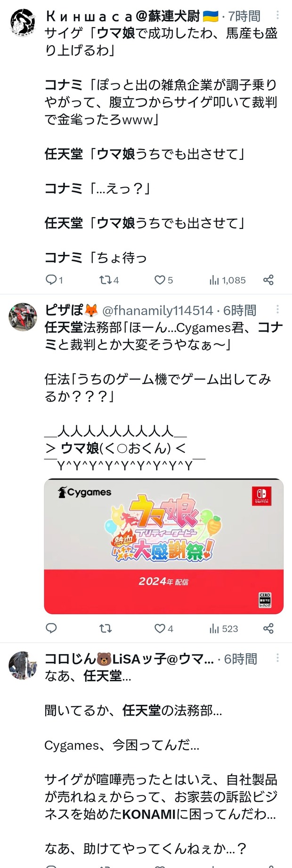Screen dimensions: 292x868
Task: Open the @fhanamily114514 handle link
Action: 157,311
